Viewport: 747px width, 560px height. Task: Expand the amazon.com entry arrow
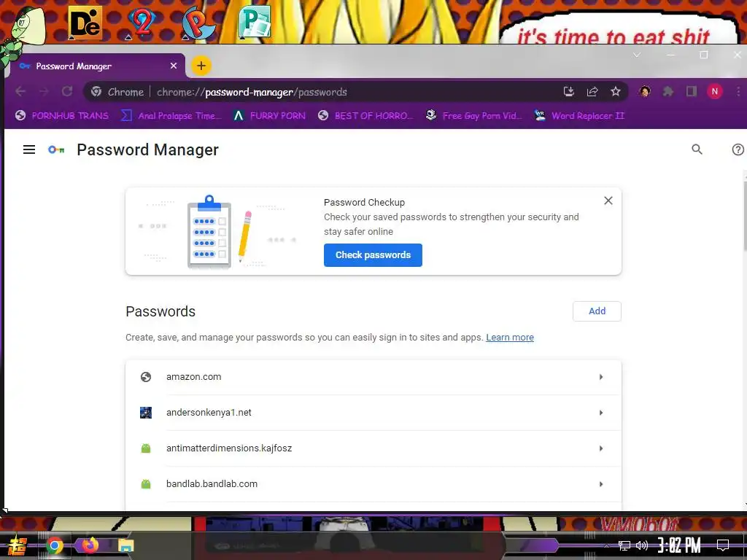click(601, 377)
